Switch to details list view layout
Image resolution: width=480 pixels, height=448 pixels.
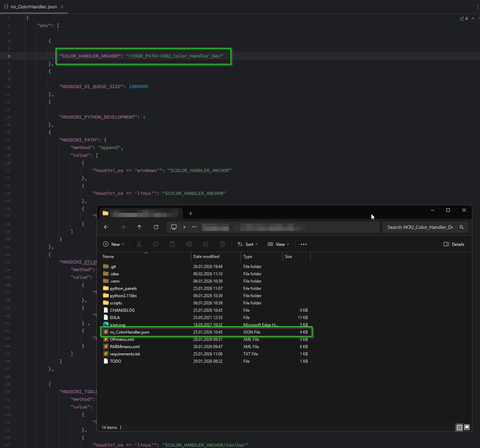(x=459, y=427)
